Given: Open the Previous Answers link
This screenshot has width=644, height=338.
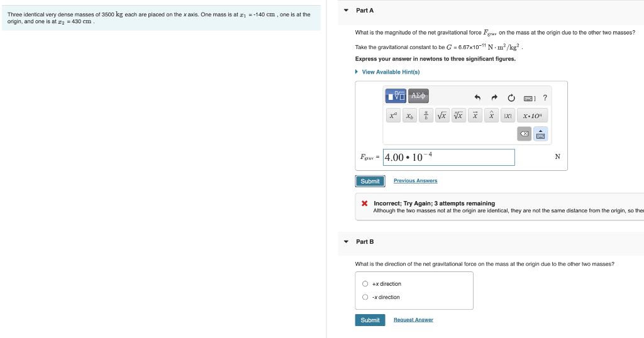Looking at the screenshot, I should point(415,180).
